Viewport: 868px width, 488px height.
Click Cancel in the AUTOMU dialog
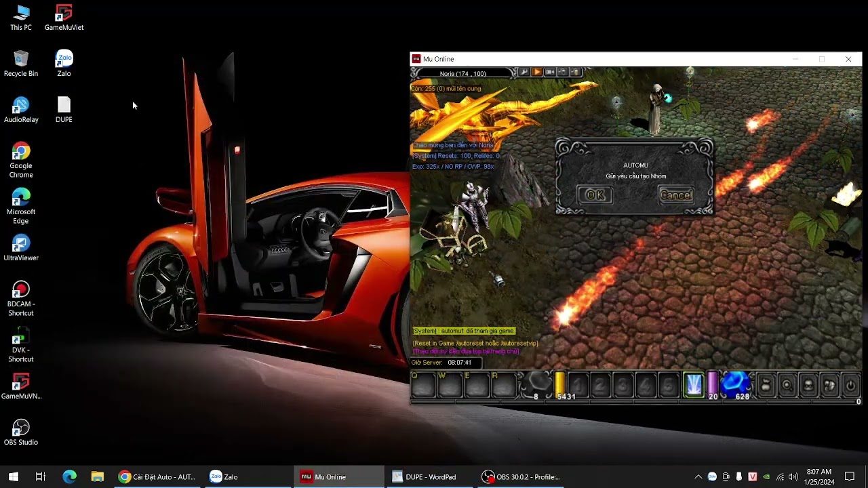coord(676,195)
